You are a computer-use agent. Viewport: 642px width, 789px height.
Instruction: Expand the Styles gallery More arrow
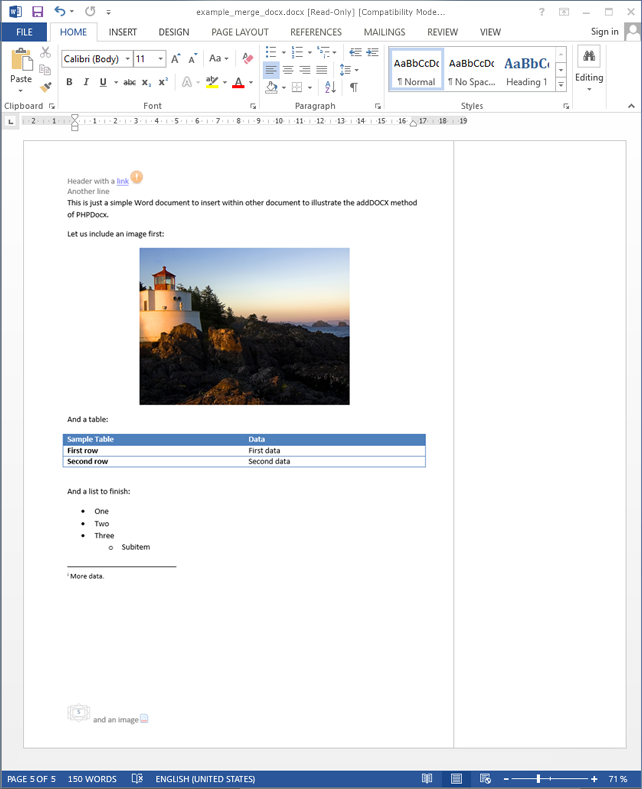(x=561, y=85)
